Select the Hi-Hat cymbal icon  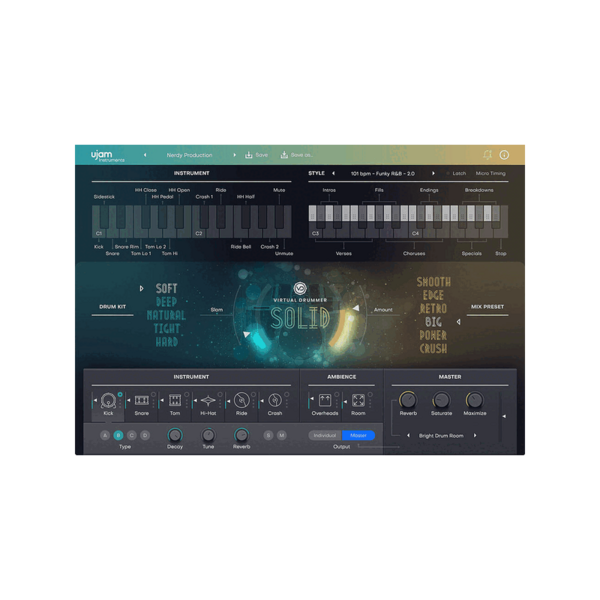point(208,401)
